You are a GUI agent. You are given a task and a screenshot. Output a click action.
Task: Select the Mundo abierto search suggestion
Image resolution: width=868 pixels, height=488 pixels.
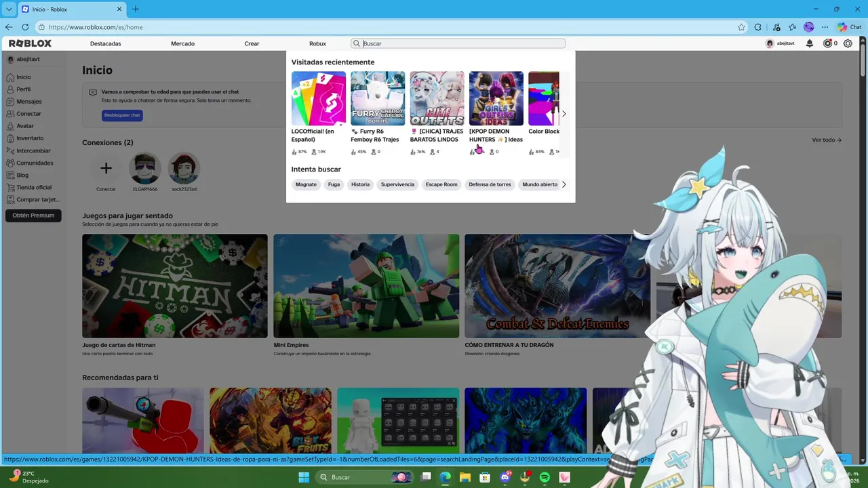(x=540, y=184)
